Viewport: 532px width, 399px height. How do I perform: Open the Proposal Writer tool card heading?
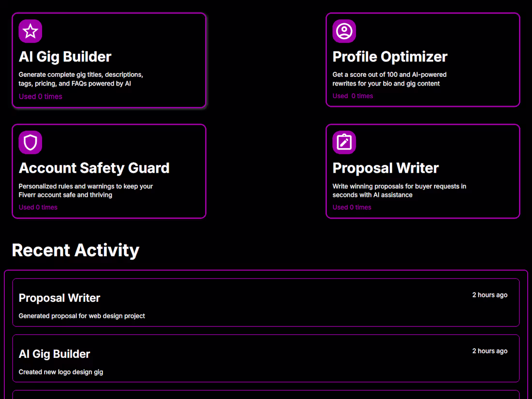point(385,168)
